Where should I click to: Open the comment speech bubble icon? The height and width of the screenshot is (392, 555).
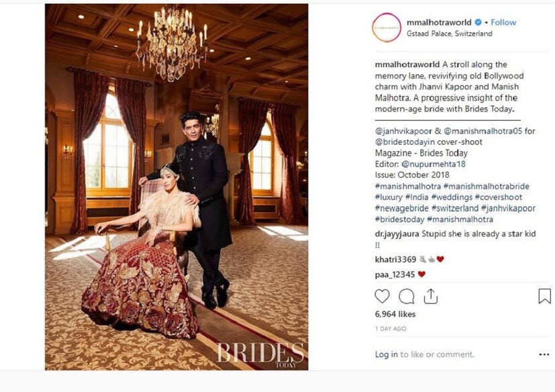tap(406, 297)
